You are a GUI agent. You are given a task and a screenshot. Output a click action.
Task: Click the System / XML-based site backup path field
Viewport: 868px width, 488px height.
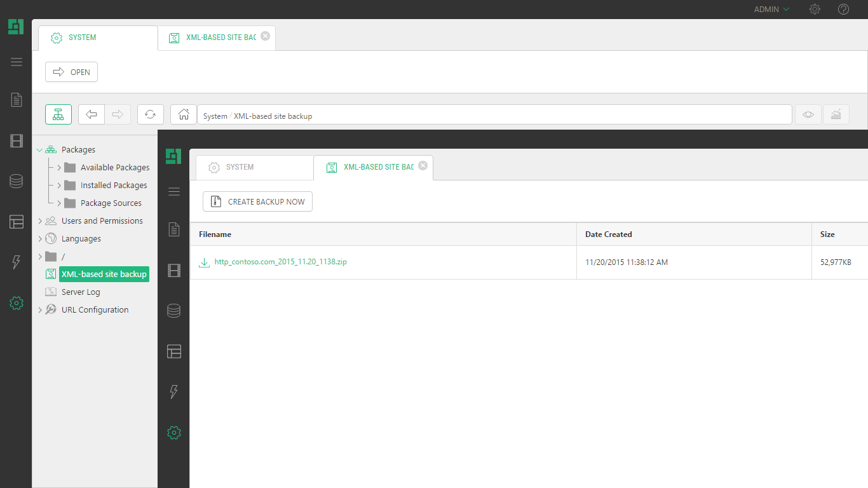click(x=494, y=116)
